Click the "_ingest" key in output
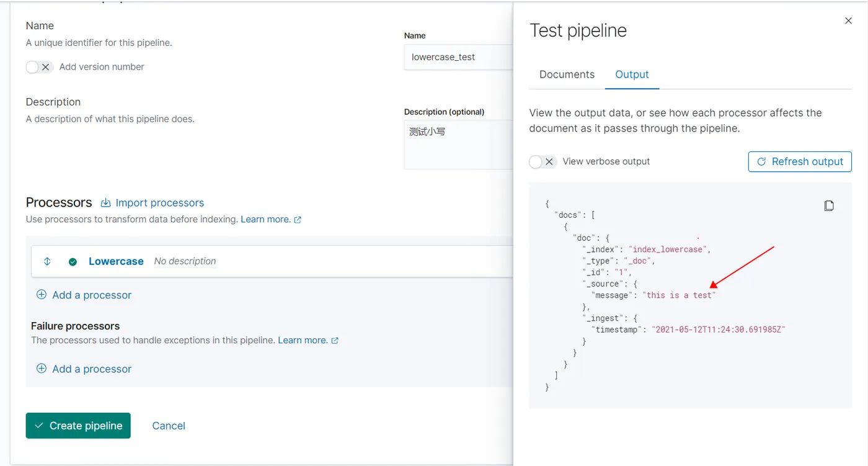The image size is (868, 466). (x=603, y=318)
